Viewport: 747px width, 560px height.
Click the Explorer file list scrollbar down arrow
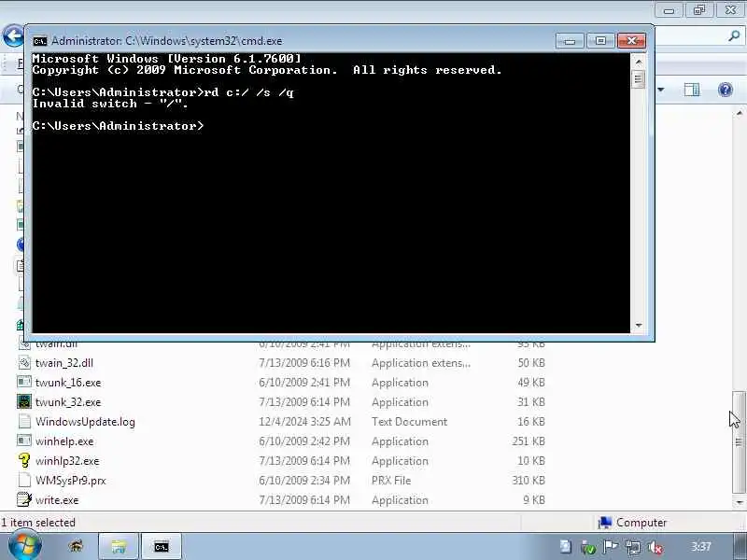[739, 502]
